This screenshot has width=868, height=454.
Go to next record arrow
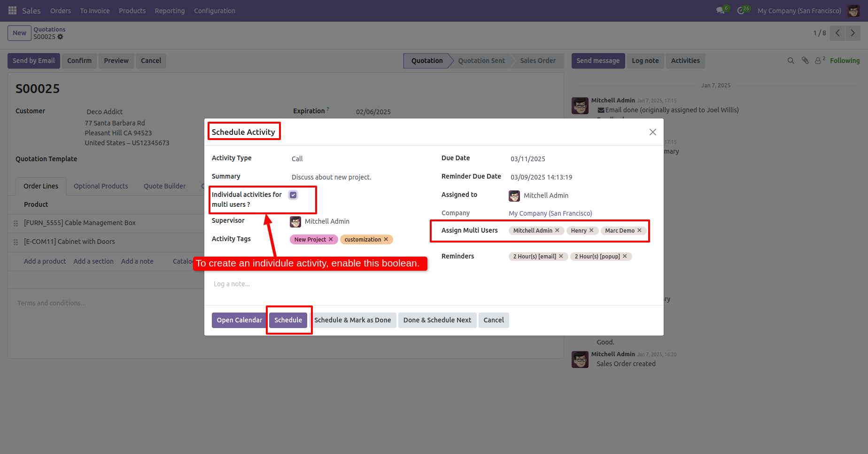tap(853, 33)
